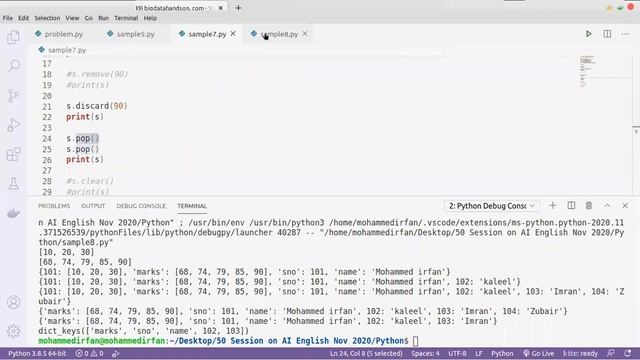Click print(s) on line 26
640x360 pixels.
(85, 160)
